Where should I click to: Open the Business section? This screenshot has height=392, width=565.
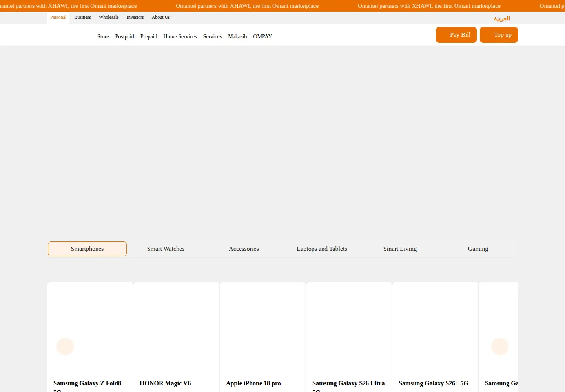pyautogui.click(x=82, y=18)
